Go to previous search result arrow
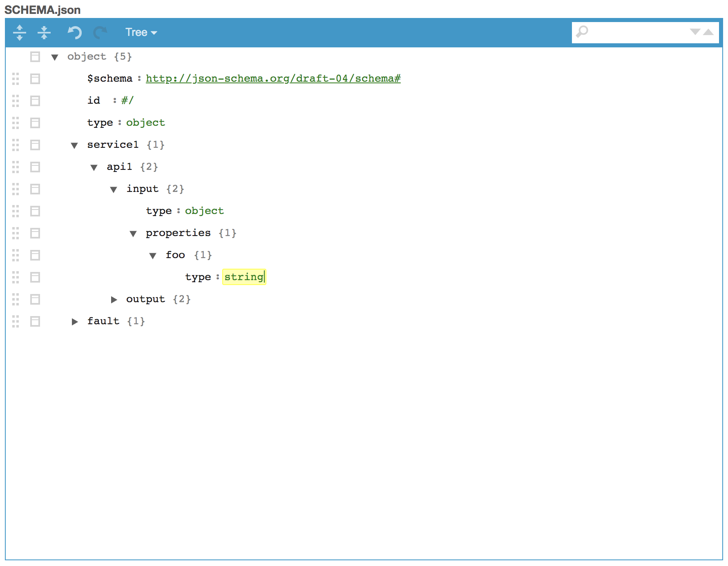 click(x=708, y=32)
